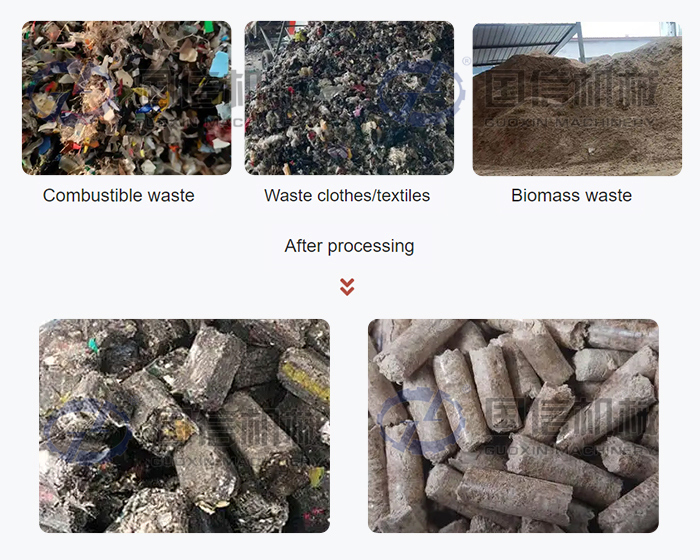Click the registered trademark symbol beside textiles photo

pos(467,61)
